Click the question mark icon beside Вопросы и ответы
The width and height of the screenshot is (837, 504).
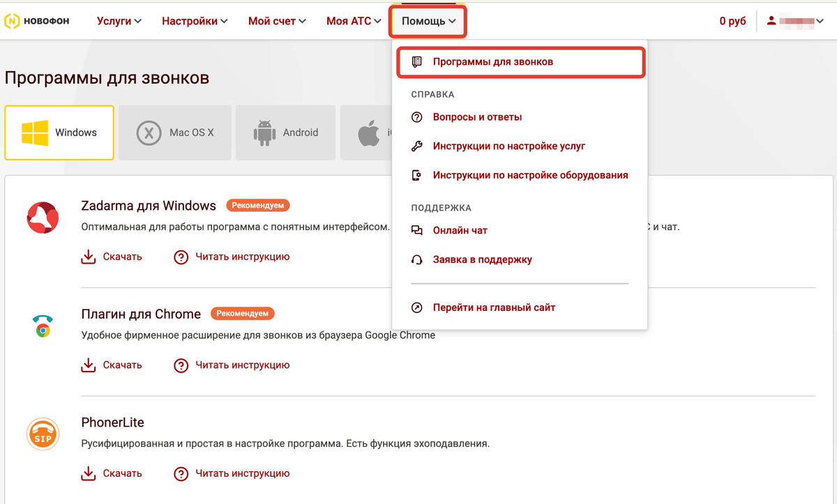(x=417, y=117)
